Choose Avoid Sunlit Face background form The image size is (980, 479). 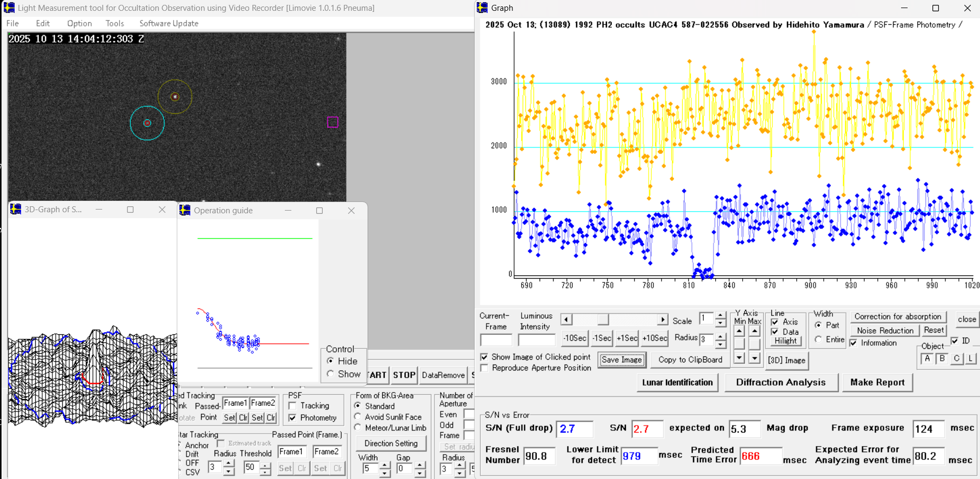(x=358, y=417)
